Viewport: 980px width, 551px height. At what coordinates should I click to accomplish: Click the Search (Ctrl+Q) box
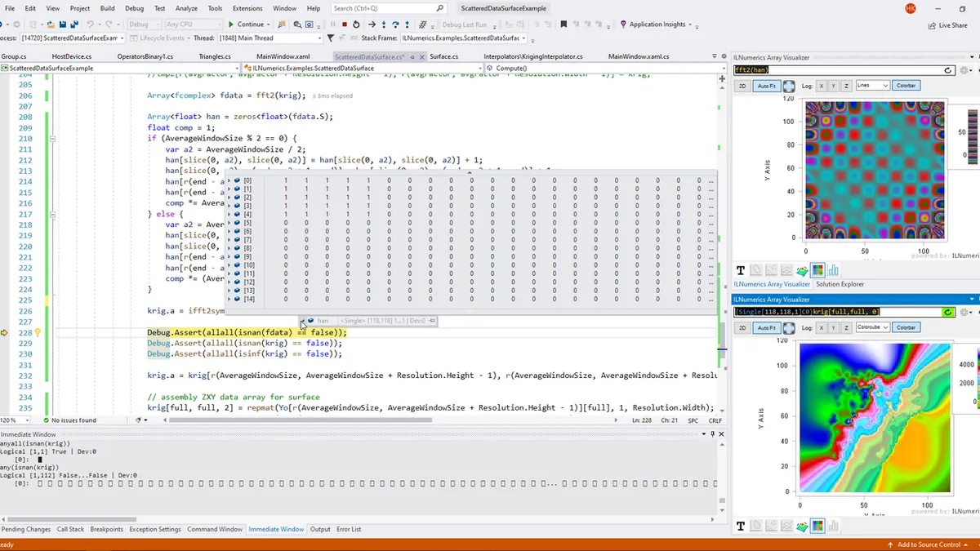pyautogui.click(x=389, y=8)
